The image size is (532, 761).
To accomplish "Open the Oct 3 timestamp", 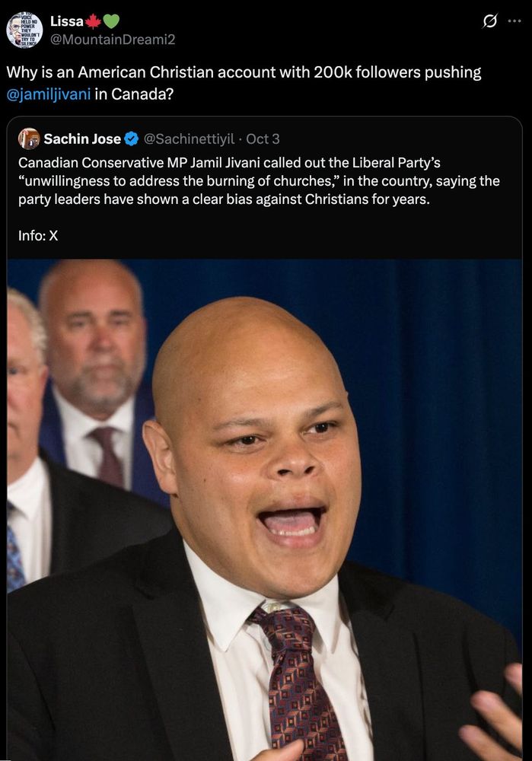I will coord(263,139).
